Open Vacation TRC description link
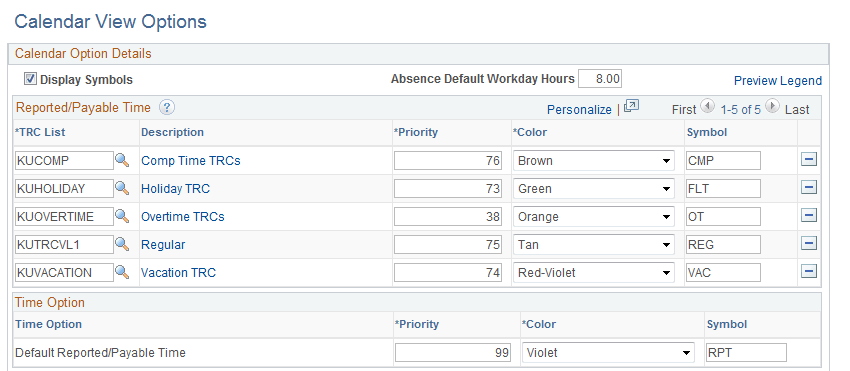Screen dimensions: 850x371 coord(178,273)
